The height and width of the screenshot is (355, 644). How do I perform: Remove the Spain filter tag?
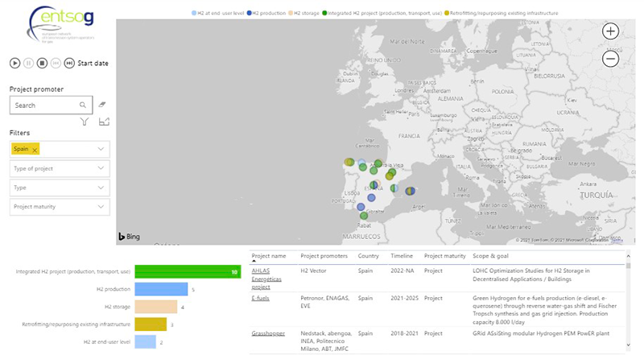tap(35, 150)
